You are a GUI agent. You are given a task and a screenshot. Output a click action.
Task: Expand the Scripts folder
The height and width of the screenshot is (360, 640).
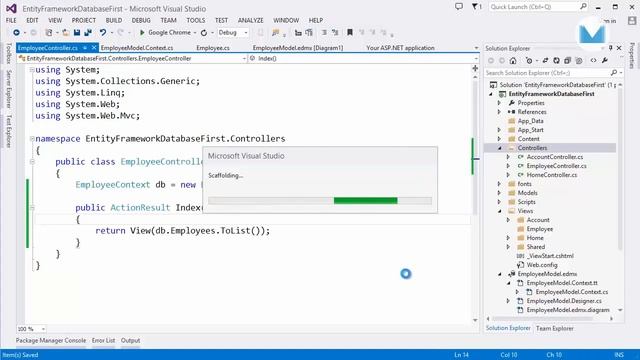[x=499, y=202]
